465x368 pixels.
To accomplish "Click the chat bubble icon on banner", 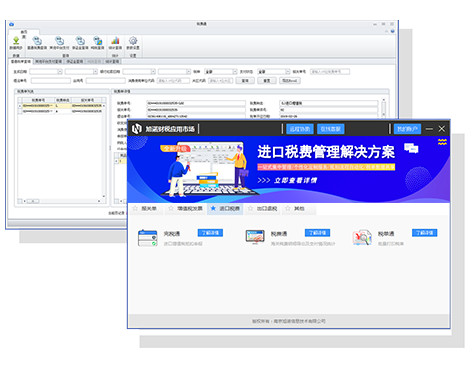I will (x=411, y=148).
